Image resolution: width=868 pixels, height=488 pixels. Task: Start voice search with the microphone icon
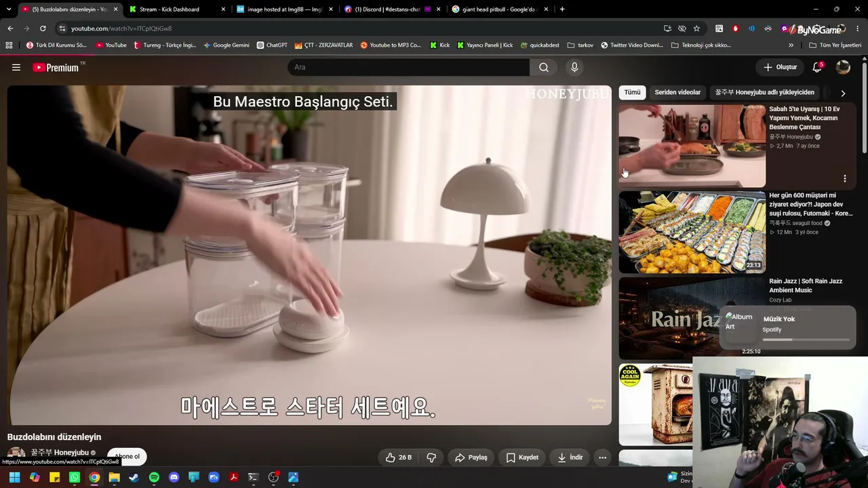click(x=574, y=67)
